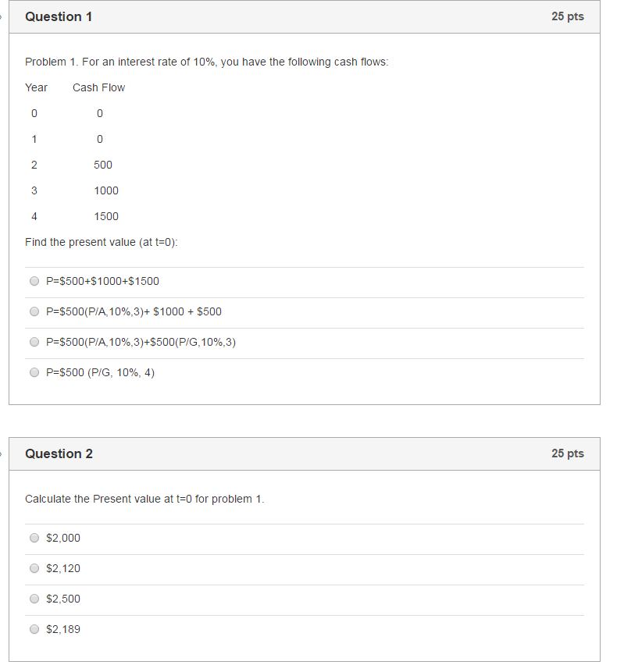624x672 pixels.
Task: Click the Question 1 header
Action: point(59,16)
